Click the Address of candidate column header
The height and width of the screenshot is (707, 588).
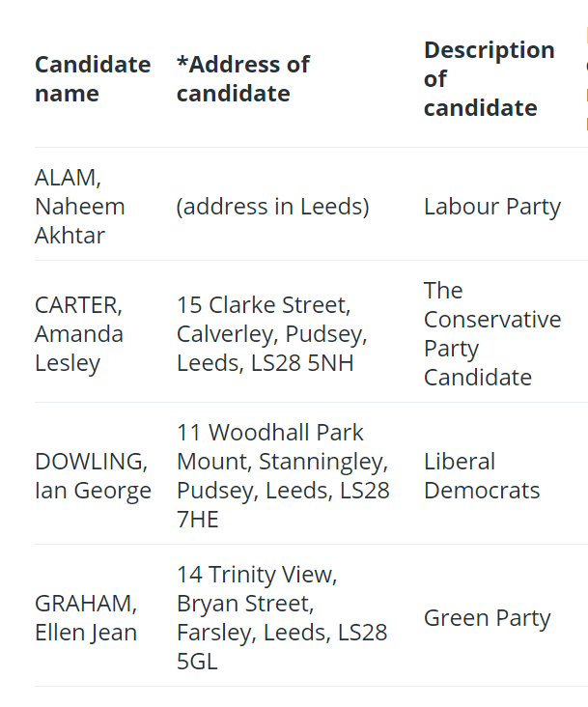tap(243, 79)
